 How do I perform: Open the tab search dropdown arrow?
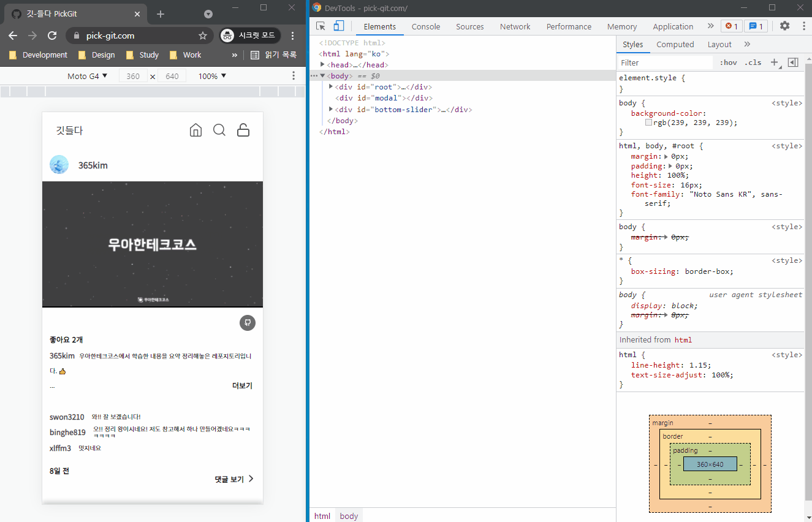(208, 13)
